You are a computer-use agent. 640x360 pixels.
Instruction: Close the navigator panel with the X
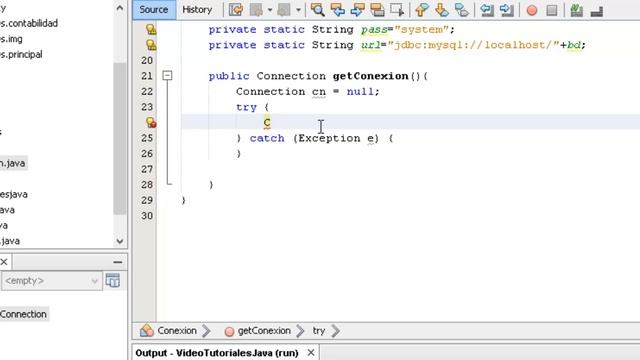(4, 262)
